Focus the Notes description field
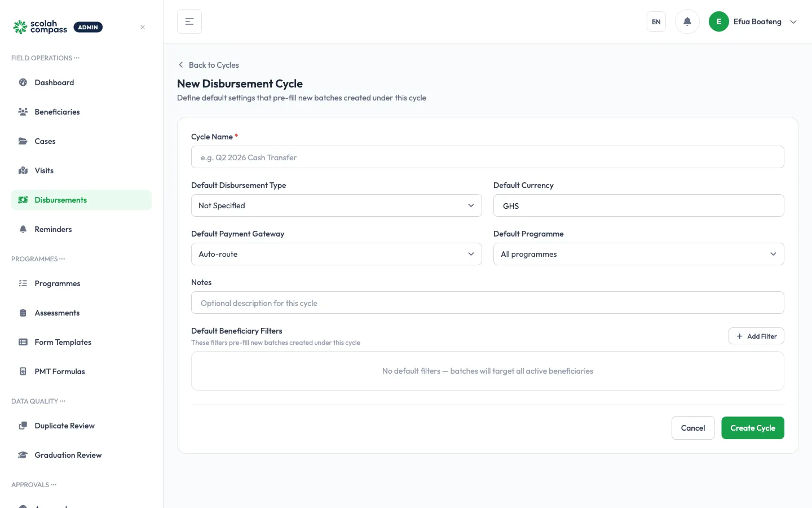Image resolution: width=812 pixels, height=508 pixels. 488,303
